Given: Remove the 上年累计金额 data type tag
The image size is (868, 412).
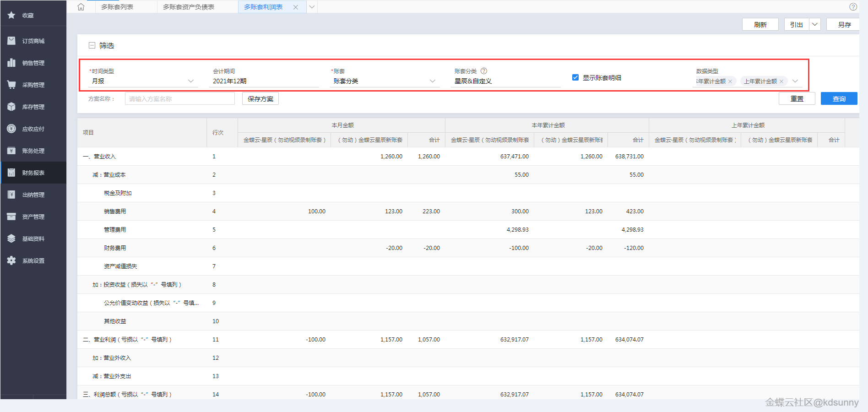Looking at the screenshot, I should pyautogui.click(x=781, y=81).
